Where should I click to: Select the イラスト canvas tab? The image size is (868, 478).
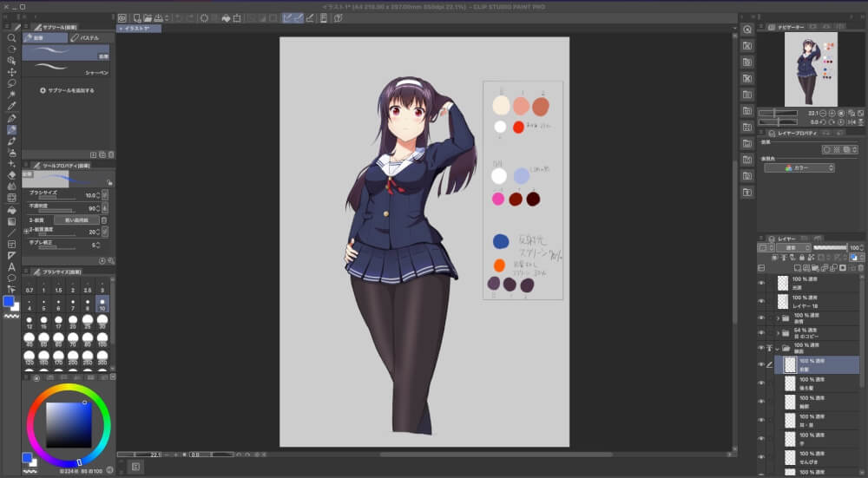[138, 29]
